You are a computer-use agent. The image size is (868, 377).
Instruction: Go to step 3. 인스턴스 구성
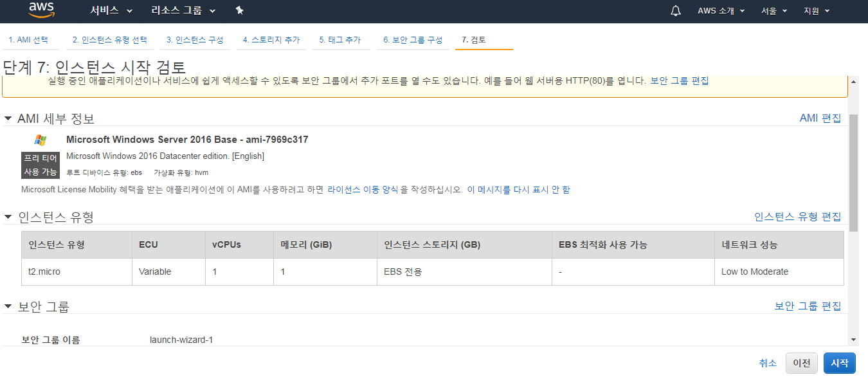(x=195, y=40)
